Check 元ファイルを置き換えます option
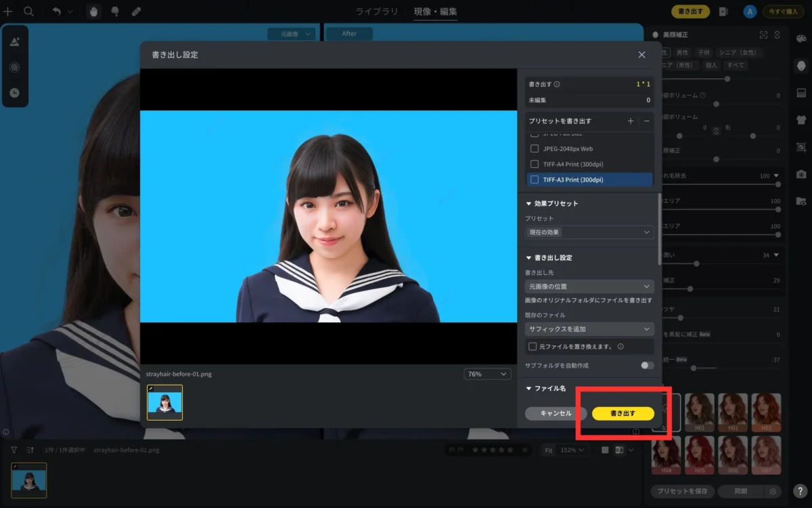This screenshot has height=508, width=812. [x=533, y=346]
